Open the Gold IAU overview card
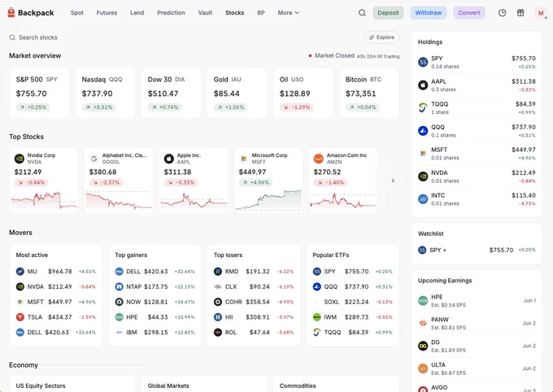Image resolution: width=553 pixels, height=392 pixels. pos(237,94)
